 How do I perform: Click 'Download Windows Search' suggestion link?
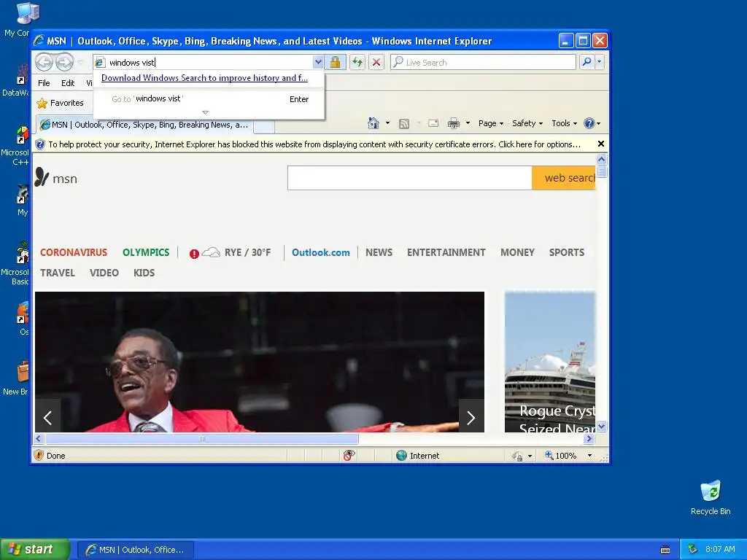(x=204, y=78)
